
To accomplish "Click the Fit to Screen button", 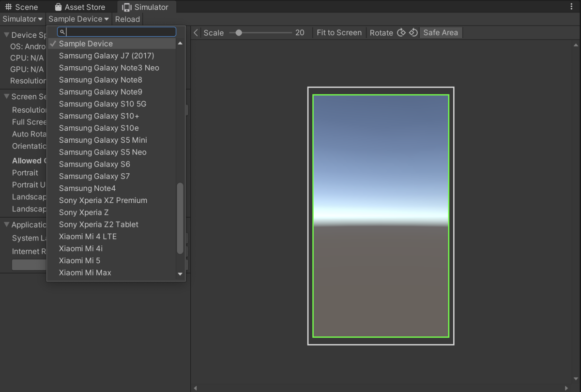I will click(339, 32).
